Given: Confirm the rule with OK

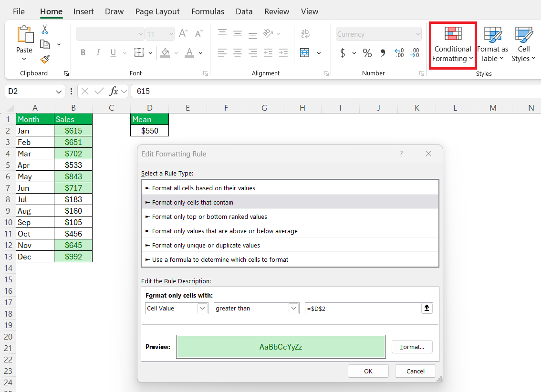Looking at the screenshot, I should point(368,371).
